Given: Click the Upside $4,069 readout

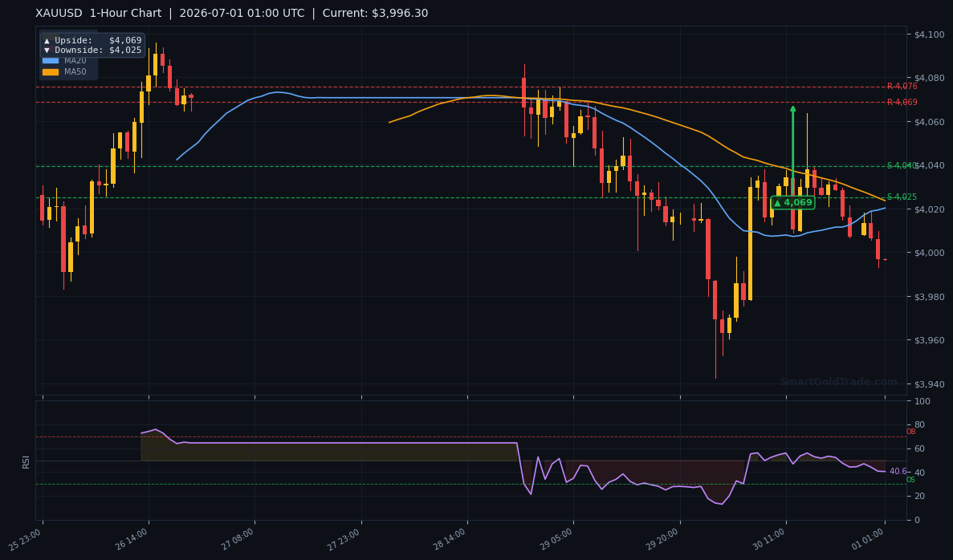Looking at the screenshot, I should [x=92, y=41].
